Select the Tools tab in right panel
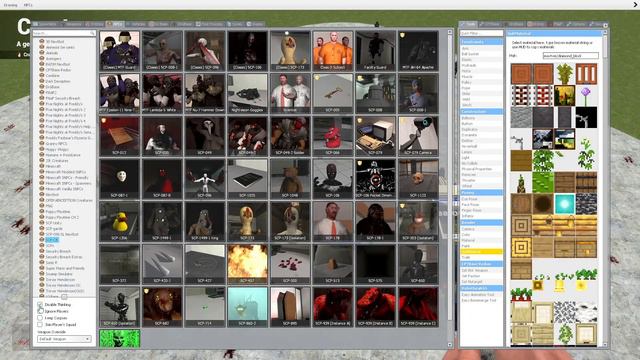Viewport: 640px width, 360px height. coord(469,24)
